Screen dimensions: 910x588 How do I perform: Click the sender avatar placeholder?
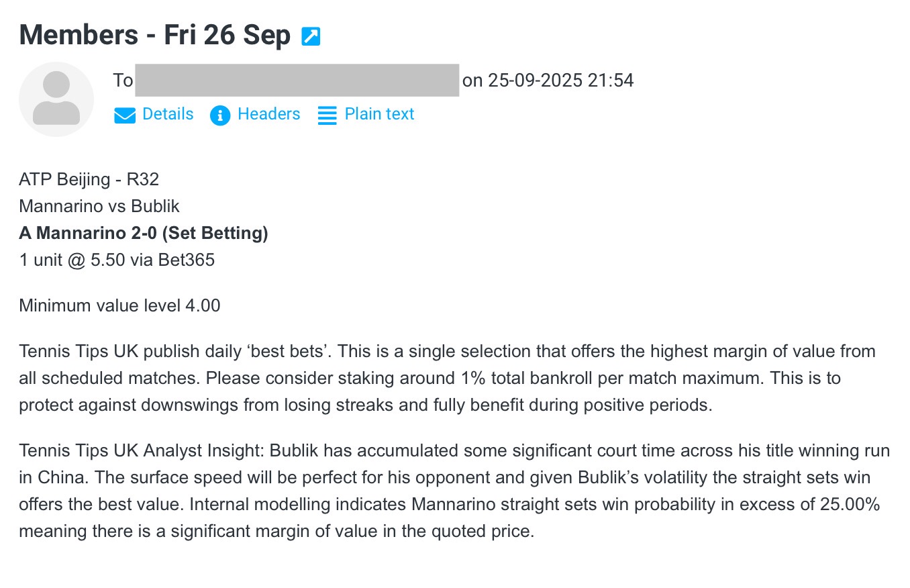point(56,99)
